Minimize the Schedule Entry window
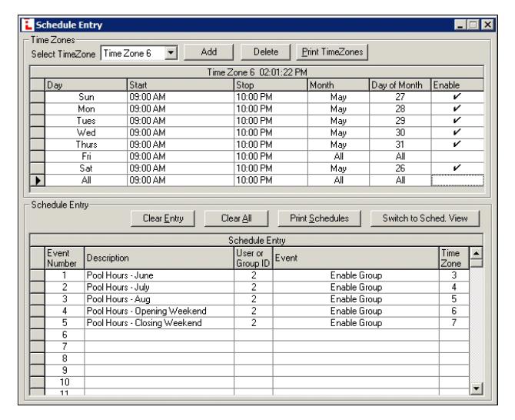This screenshot has height=420, width=515. (x=460, y=25)
